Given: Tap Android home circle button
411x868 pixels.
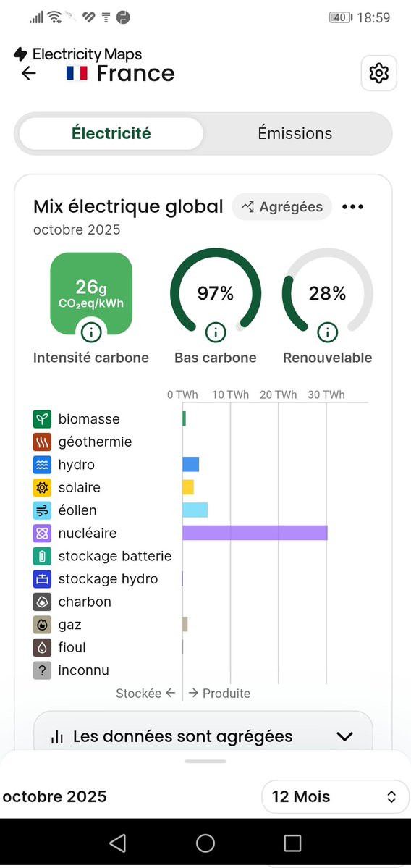Looking at the screenshot, I should (205, 843).
